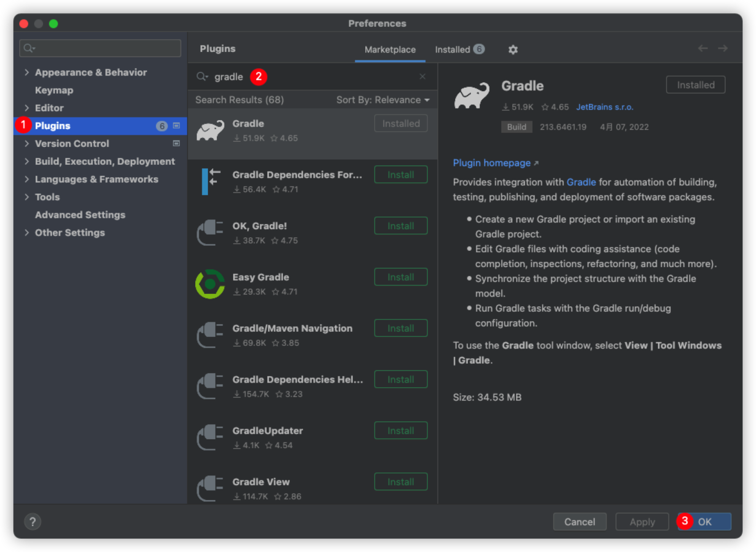The height and width of the screenshot is (552, 756).
Task: Expand Build, Execution, Deployment section
Action: coord(26,161)
